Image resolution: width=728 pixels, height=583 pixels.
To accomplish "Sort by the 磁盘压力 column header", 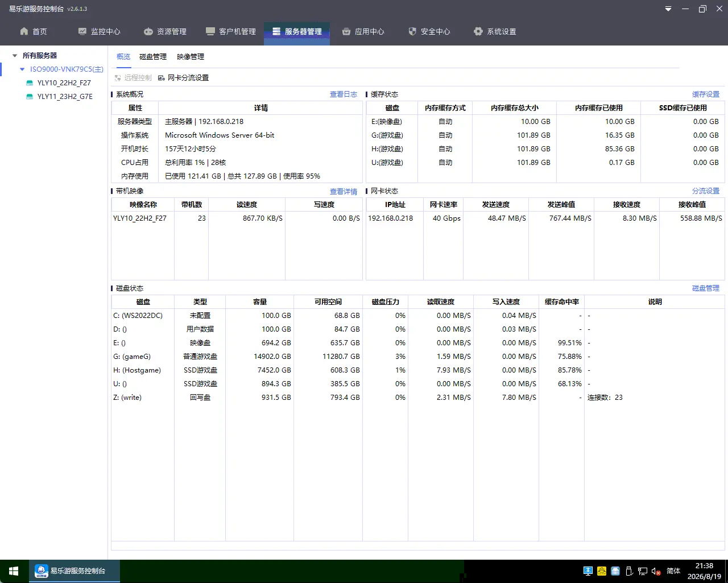I will [x=385, y=302].
